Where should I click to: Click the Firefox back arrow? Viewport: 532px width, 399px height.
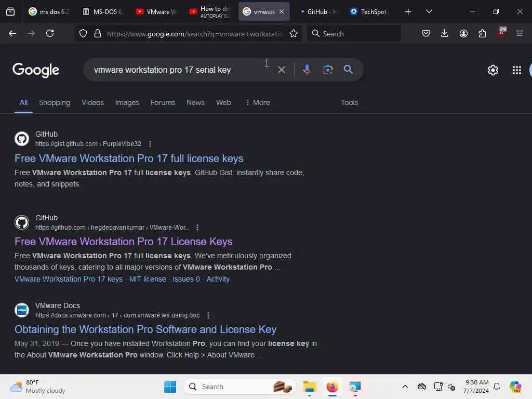(x=12, y=33)
